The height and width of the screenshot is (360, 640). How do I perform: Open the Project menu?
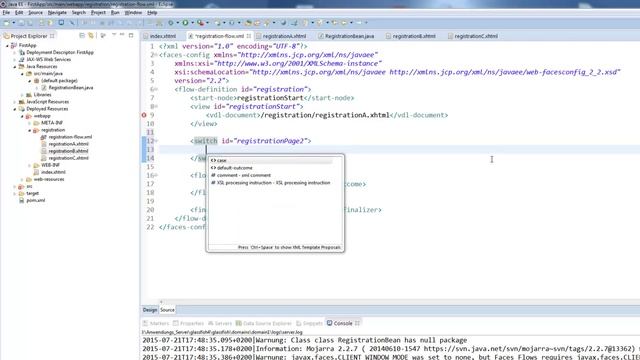[x=98, y=13]
